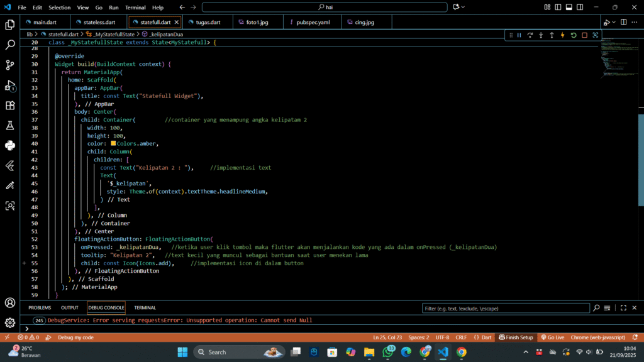Open the Source Control view
Screen dimensions: 644x362
click(10, 65)
